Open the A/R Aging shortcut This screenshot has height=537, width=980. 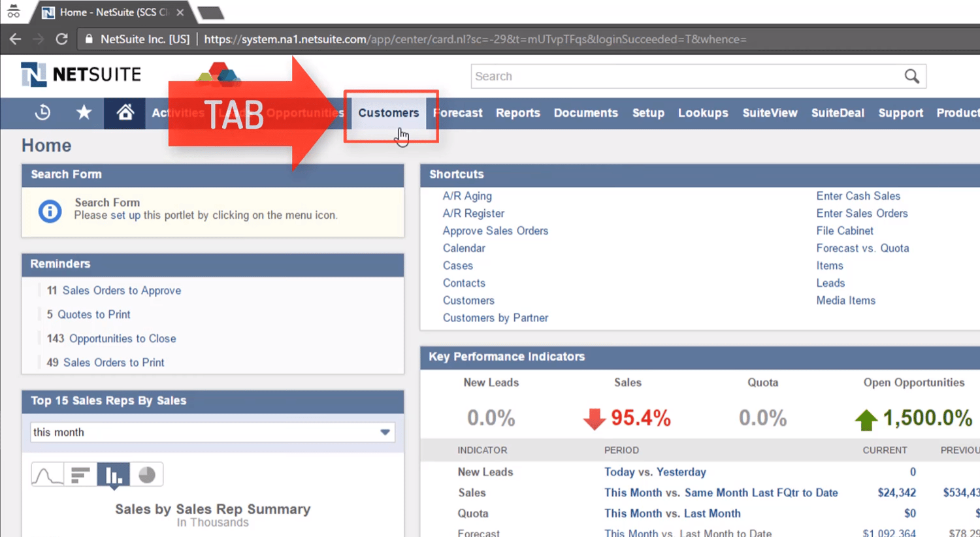467,195
